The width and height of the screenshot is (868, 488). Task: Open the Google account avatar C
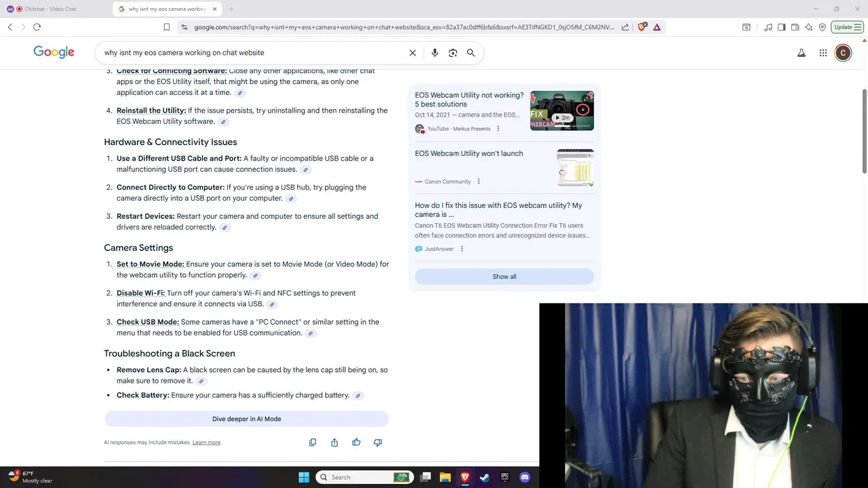click(x=843, y=53)
